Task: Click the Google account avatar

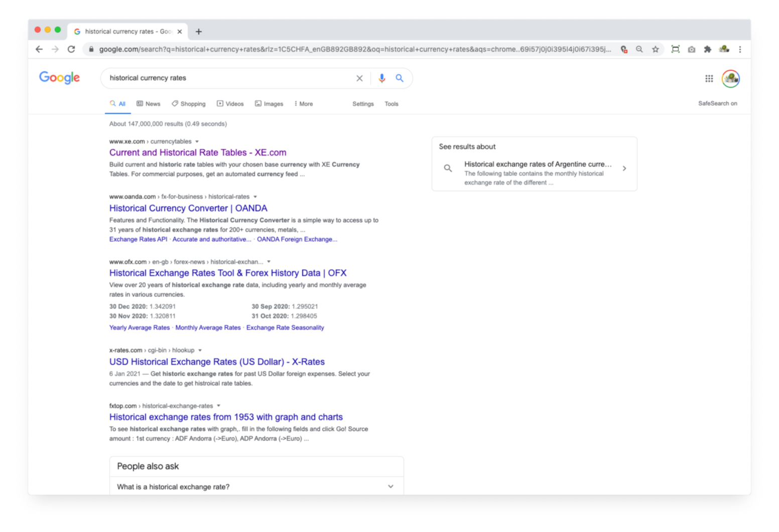Action: point(730,78)
